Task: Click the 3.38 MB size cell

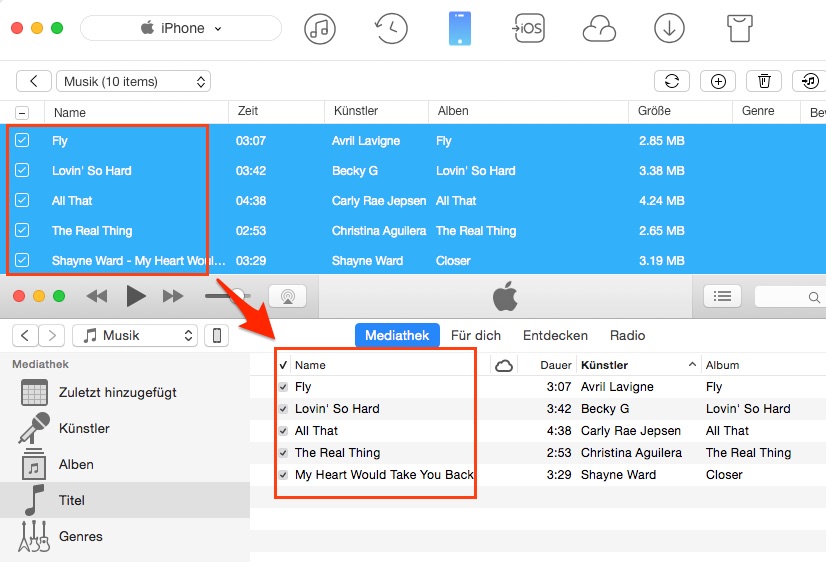Action: point(662,171)
